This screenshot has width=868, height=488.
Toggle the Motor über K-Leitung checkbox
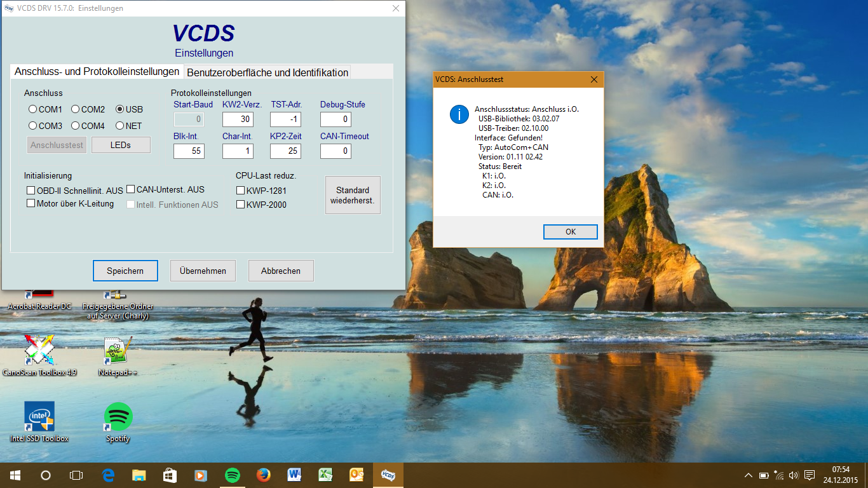(31, 203)
